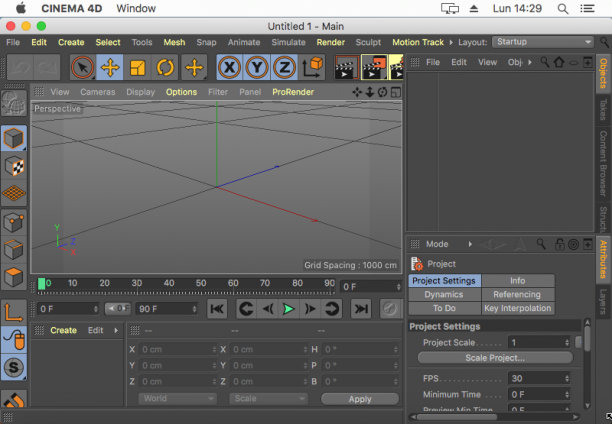
Task: Select the Scale tool icon
Action: [137, 68]
